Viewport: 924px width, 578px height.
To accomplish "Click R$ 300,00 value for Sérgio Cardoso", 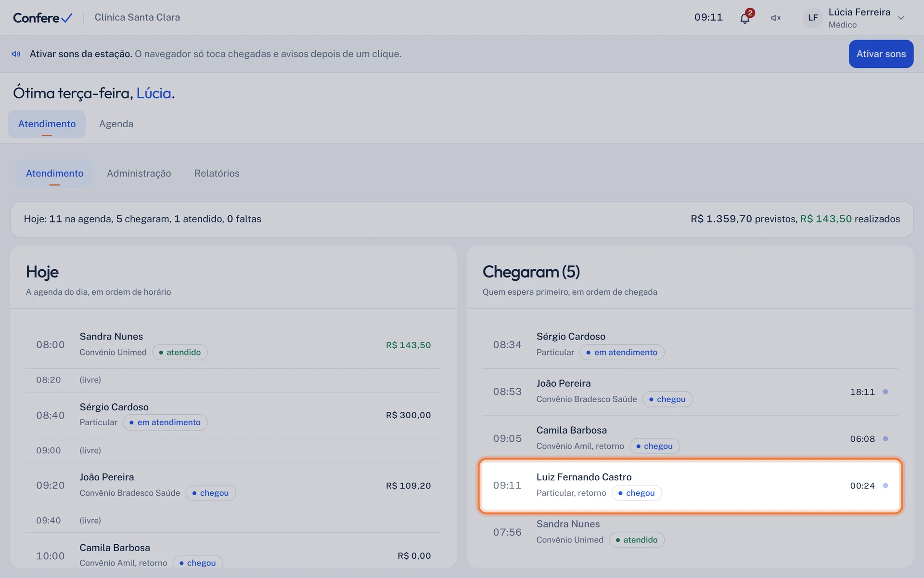I will [x=408, y=415].
